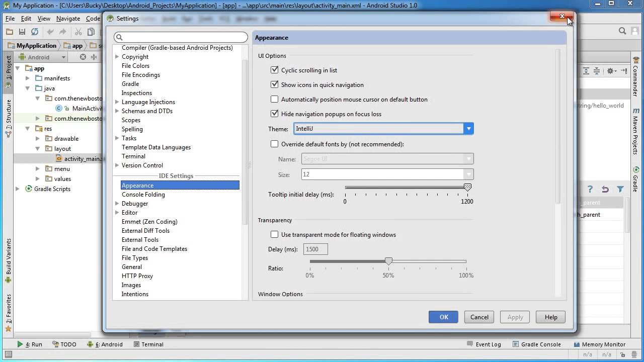
Task: Click Cancel button in Settings dialog
Action: click(x=479, y=317)
